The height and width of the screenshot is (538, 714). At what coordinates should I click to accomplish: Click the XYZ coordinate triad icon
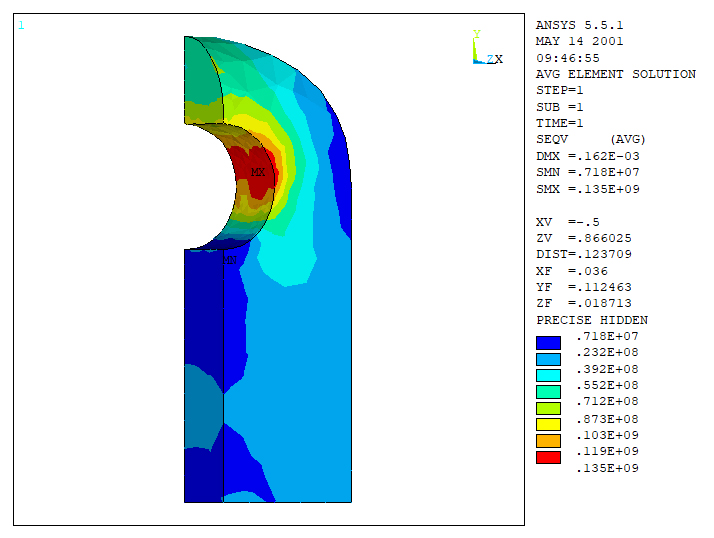click(487, 47)
